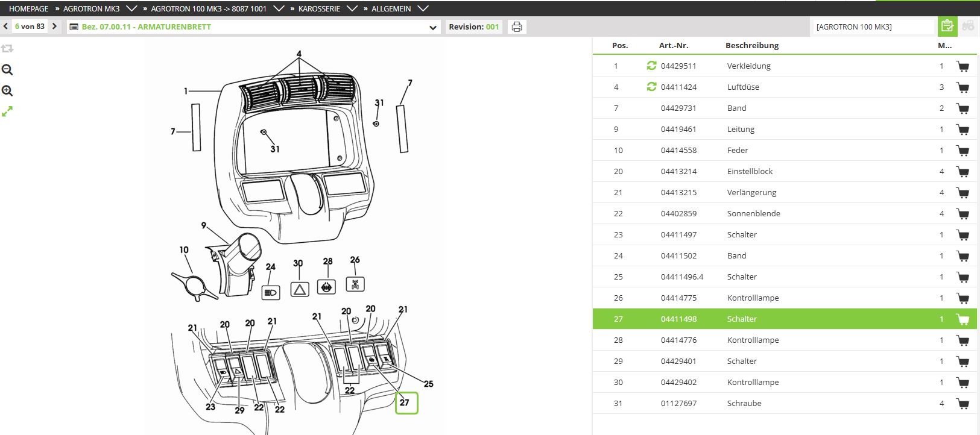980x435 pixels.
Task: Go to HOMEPAGE in the breadcrumb
Action: [28, 8]
